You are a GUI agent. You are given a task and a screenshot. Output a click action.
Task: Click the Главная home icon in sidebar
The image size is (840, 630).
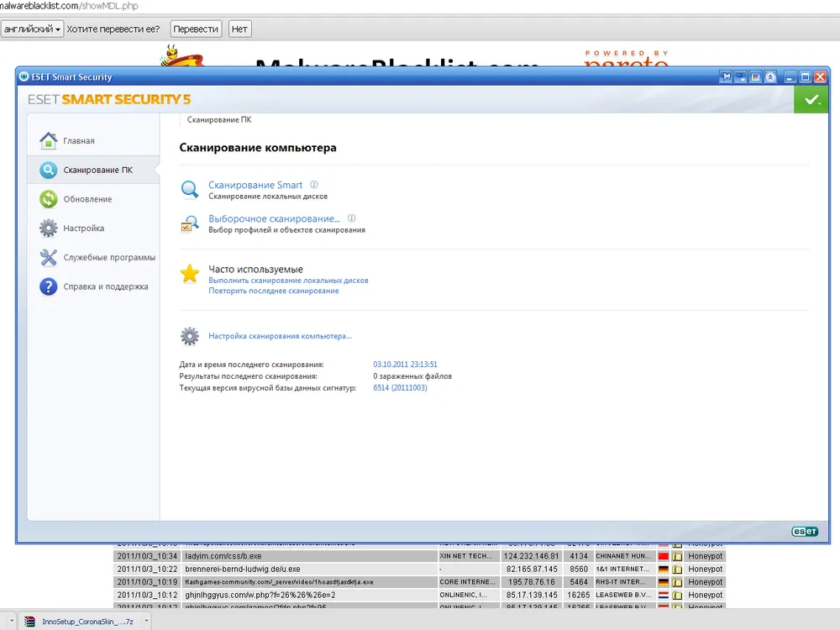(x=49, y=140)
